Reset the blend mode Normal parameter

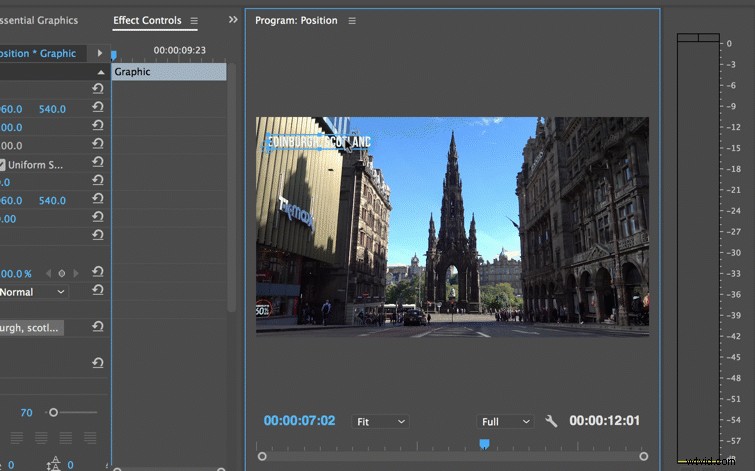(98, 289)
